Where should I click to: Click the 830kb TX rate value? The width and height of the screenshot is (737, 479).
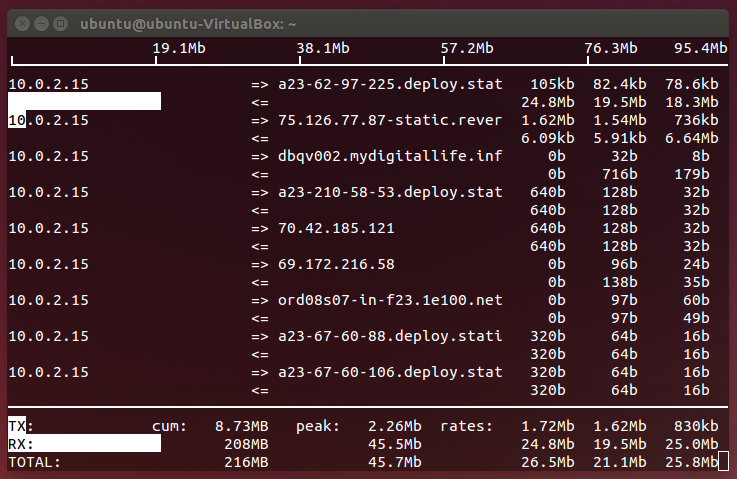[696, 426]
